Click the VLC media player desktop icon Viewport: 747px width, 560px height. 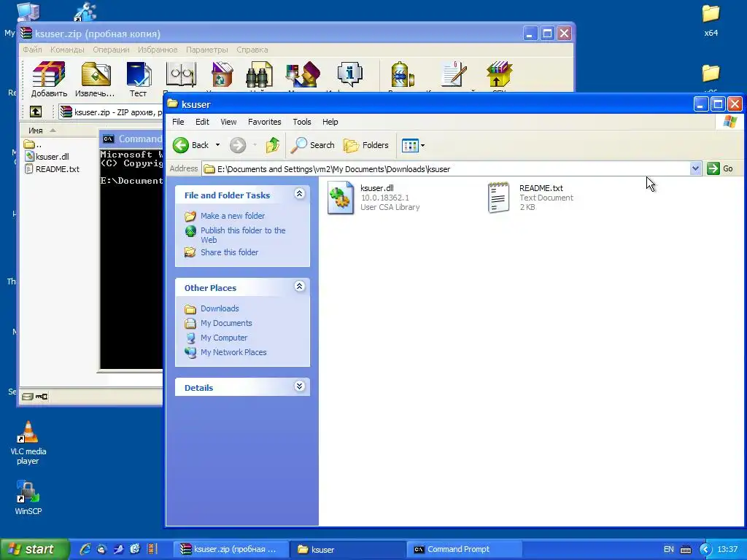coord(28,443)
